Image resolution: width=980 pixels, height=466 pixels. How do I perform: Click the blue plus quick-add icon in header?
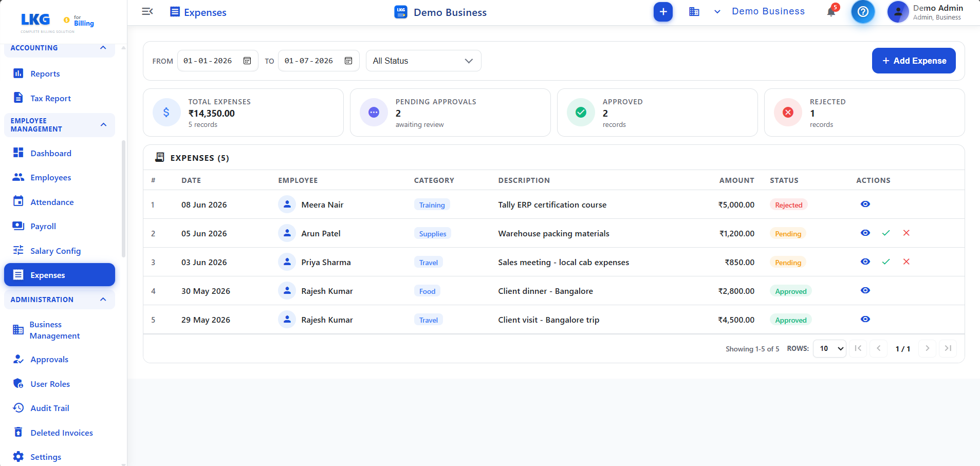point(663,12)
